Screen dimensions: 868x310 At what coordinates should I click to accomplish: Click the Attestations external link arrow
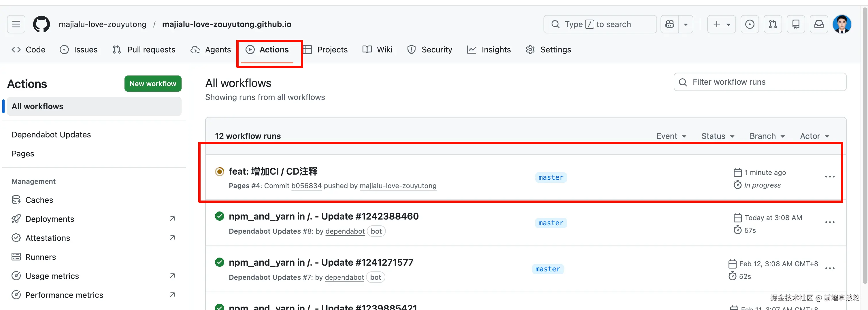coord(172,238)
